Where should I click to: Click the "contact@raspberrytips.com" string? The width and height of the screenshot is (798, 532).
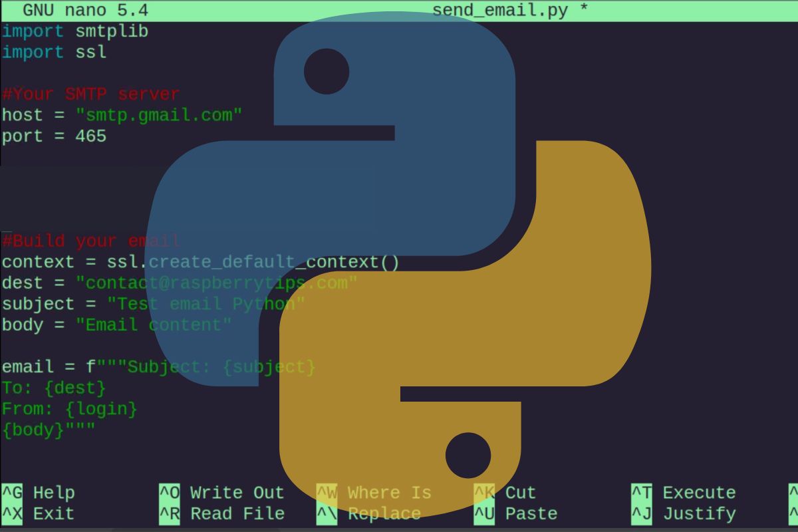point(216,283)
